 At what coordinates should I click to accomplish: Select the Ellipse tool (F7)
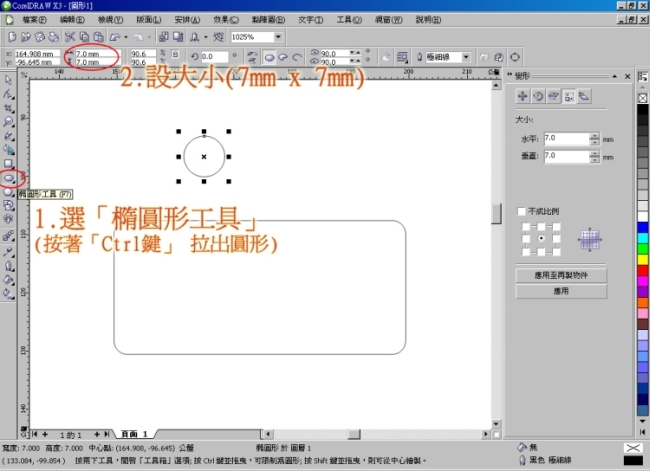[x=8, y=178]
